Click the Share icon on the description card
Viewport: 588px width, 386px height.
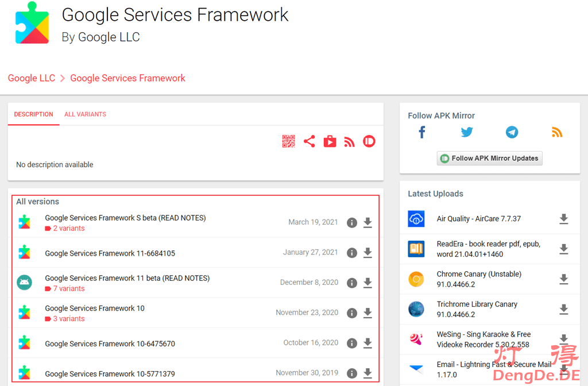310,141
